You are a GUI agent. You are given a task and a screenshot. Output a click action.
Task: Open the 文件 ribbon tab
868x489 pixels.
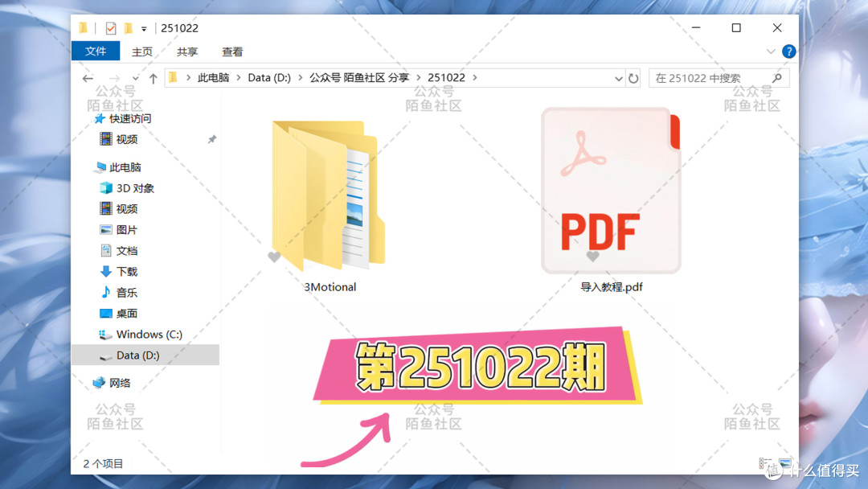95,51
